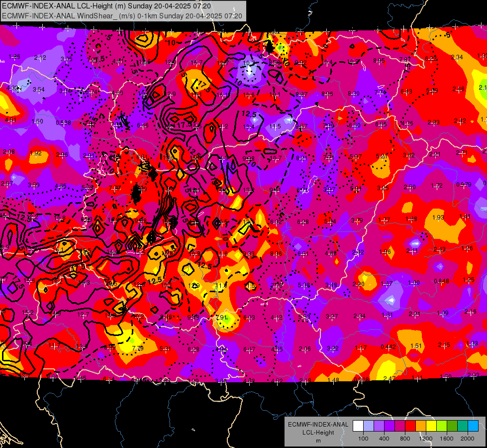The width and height of the screenshot is (487, 448).
Task: Select the dark green legend swatch
Action: (452, 426)
